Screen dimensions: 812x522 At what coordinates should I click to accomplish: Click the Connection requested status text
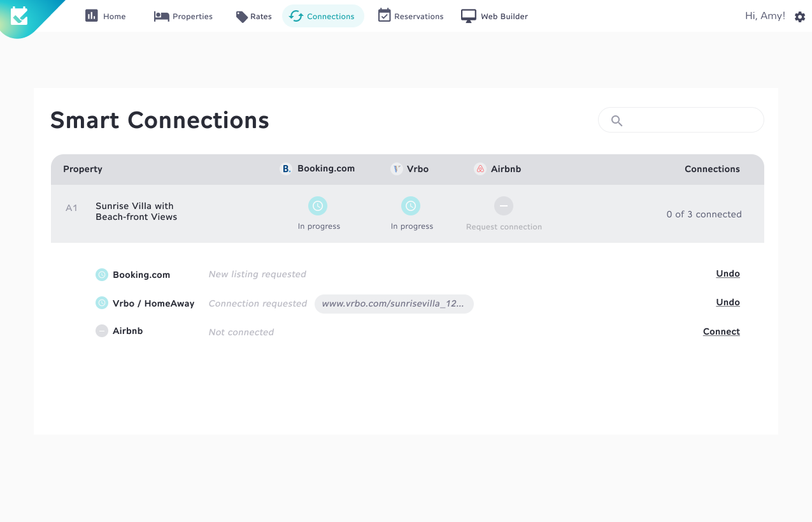(258, 303)
